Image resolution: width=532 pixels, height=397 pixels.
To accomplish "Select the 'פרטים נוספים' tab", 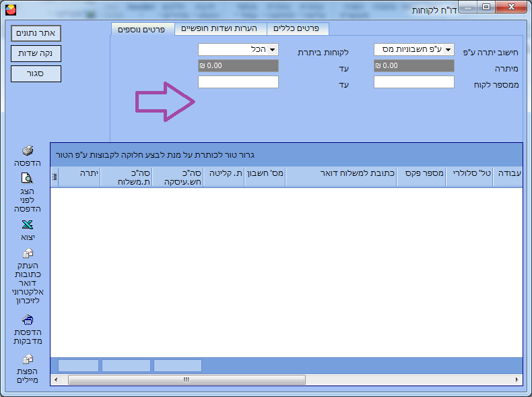I will click(142, 29).
